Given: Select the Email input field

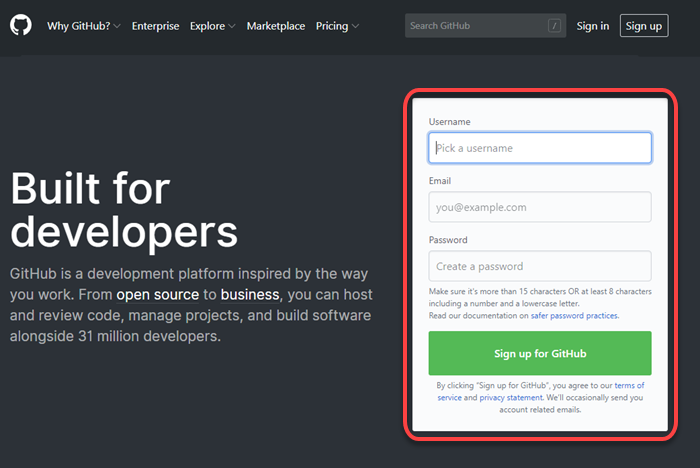Looking at the screenshot, I should pyautogui.click(x=540, y=207).
